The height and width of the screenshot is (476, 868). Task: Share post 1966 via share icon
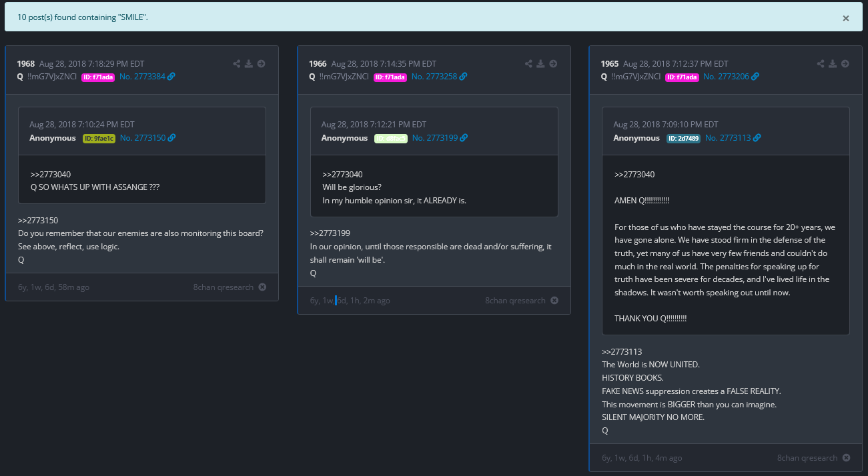click(529, 64)
